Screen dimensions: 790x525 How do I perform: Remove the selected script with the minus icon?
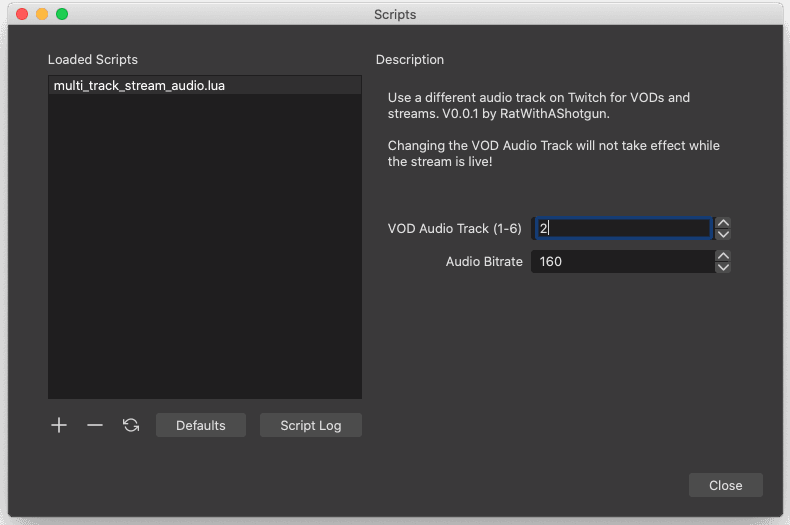coord(95,425)
